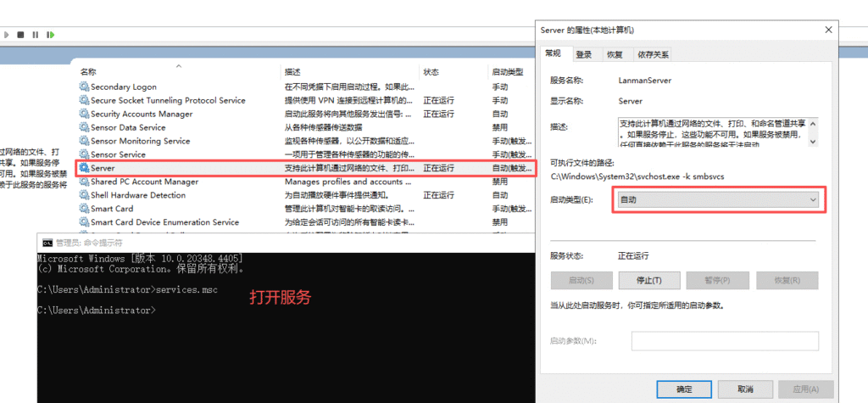The height and width of the screenshot is (403, 868).
Task: Switch to the 依存关系 tab
Action: click(652, 54)
